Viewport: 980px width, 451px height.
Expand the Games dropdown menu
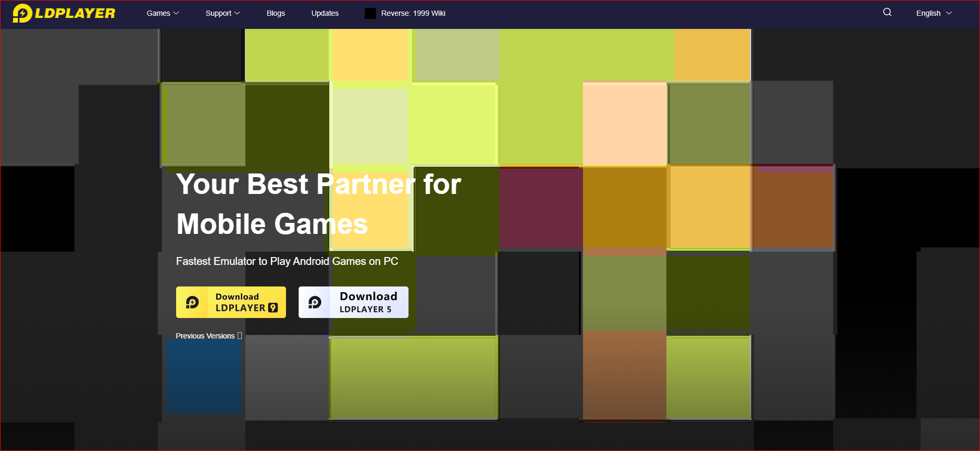coord(163,13)
